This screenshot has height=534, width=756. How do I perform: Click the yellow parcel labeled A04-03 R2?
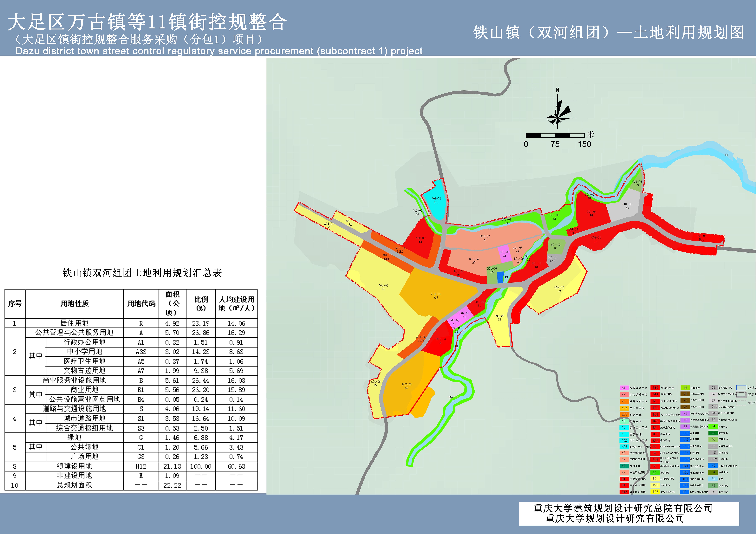383,287
